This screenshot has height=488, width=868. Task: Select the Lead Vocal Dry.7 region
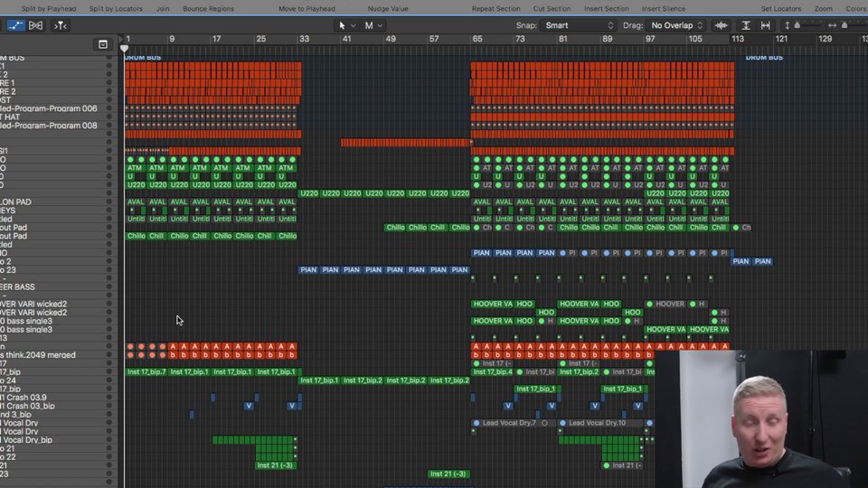[x=514, y=423]
